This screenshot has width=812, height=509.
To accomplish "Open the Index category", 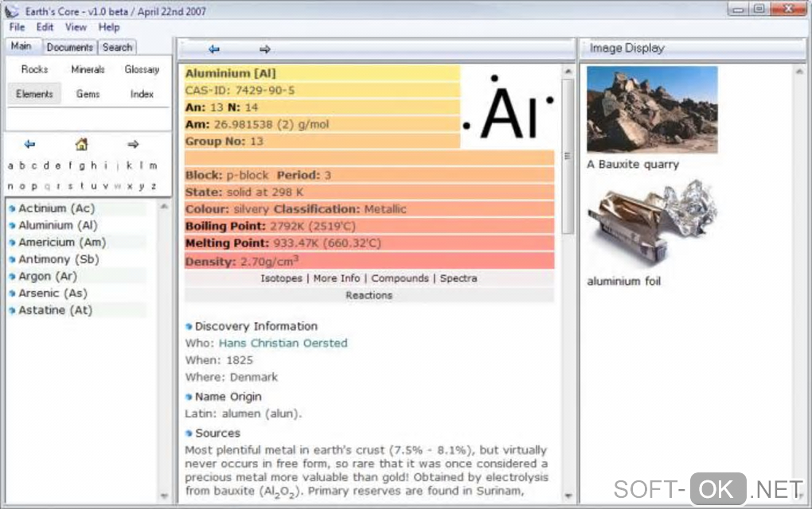I will (142, 94).
